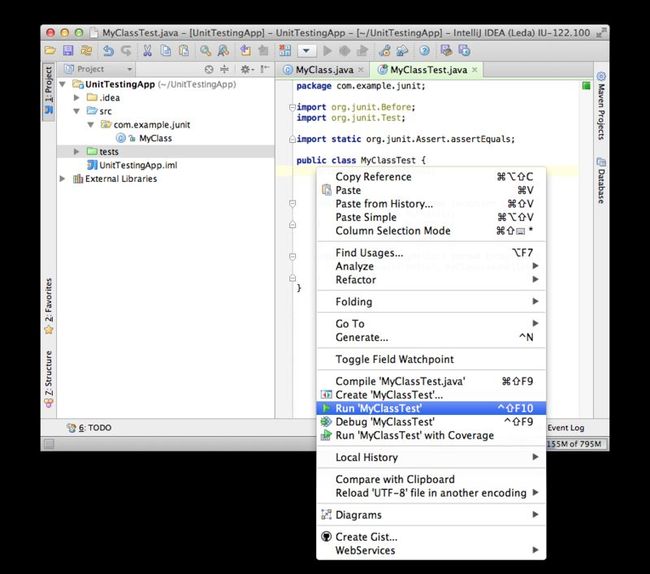Click the Forward navigation toolbar icon
650x574 pixels.
pyautogui.click(x=263, y=51)
